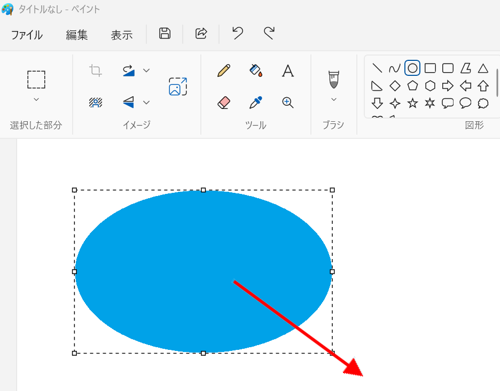Choose the four-point star shape

click(x=395, y=103)
